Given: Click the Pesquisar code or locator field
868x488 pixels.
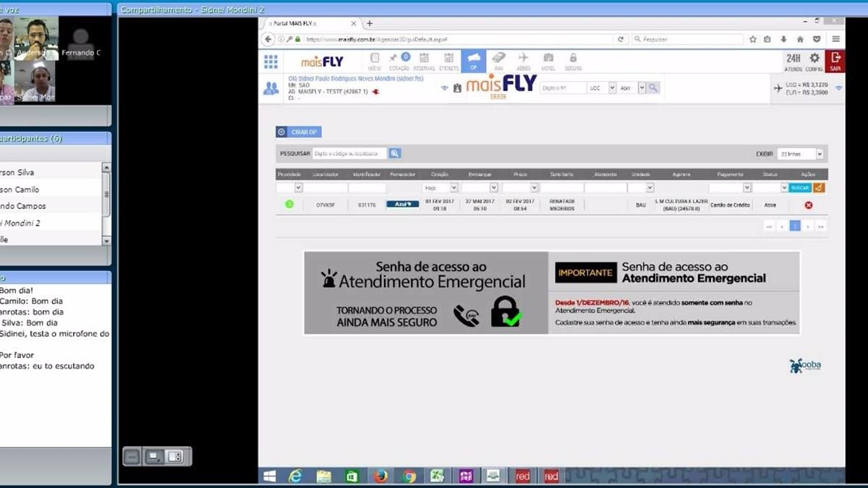Looking at the screenshot, I should click(x=349, y=153).
